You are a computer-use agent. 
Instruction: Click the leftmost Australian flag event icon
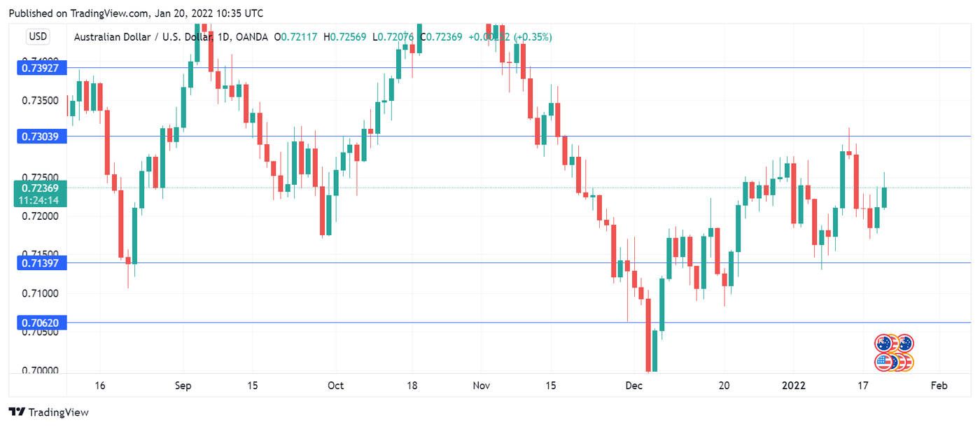point(885,343)
